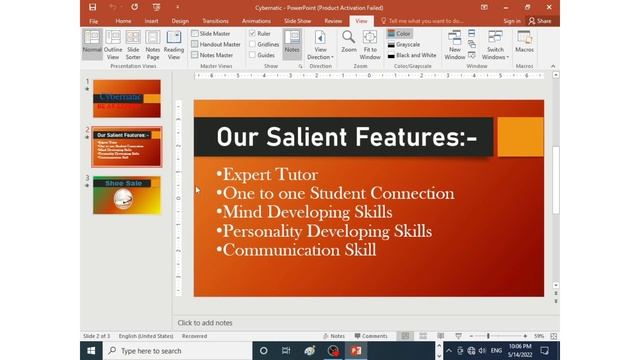The height and width of the screenshot is (360, 640).
Task: Click to add notes in notes pane
Action: pyautogui.click(x=205, y=323)
